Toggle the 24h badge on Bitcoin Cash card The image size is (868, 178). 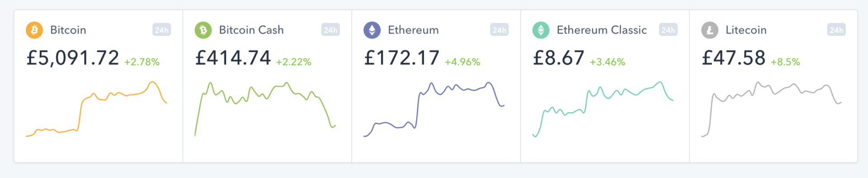[330, 30]
